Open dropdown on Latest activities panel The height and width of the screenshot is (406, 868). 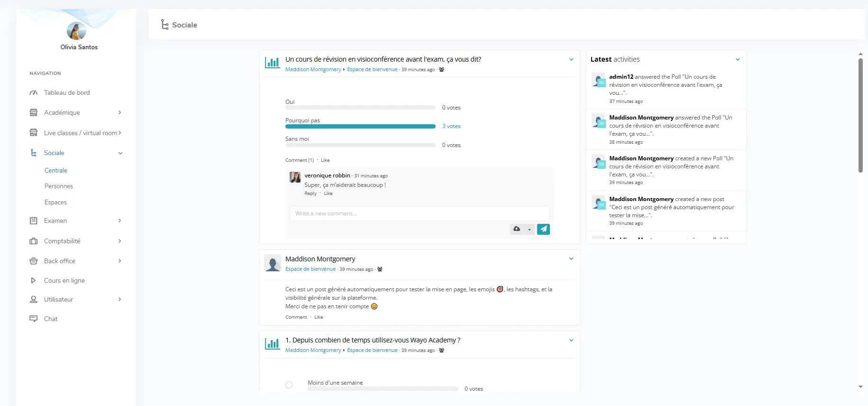pos(737,60)
